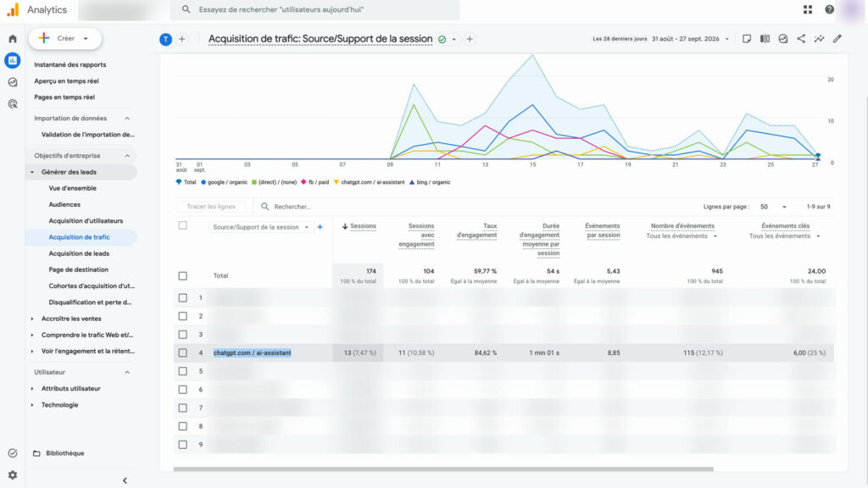Open Pages en temps réel
The image size is (868, 488).
pyautogui.click(x=64, y=97)
